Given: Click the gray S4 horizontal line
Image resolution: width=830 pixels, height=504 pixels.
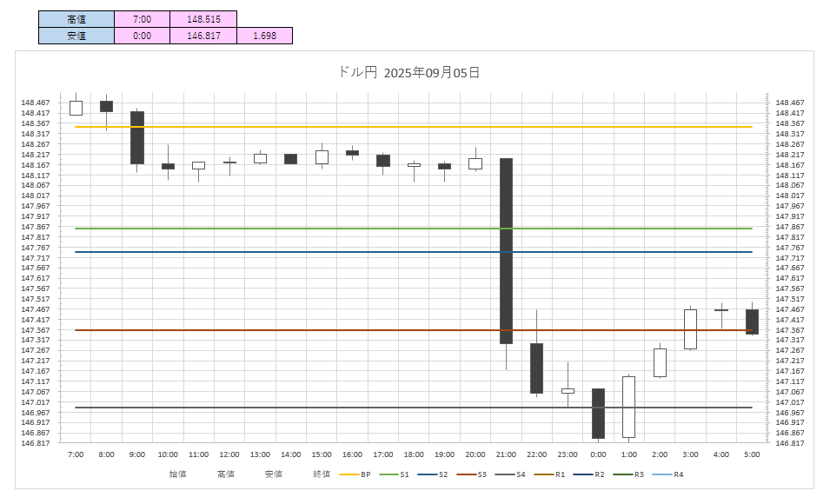Looking at the screenshot, I should [261, 408].
